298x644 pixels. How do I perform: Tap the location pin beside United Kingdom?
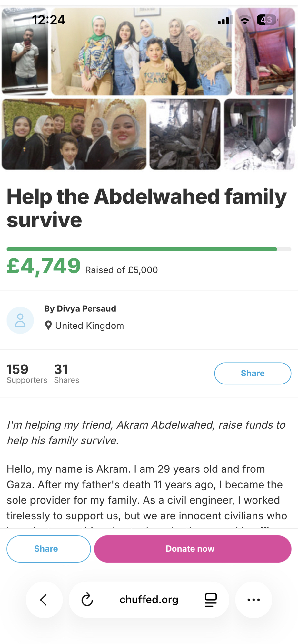pyautogui.click(x=48, y=326)
